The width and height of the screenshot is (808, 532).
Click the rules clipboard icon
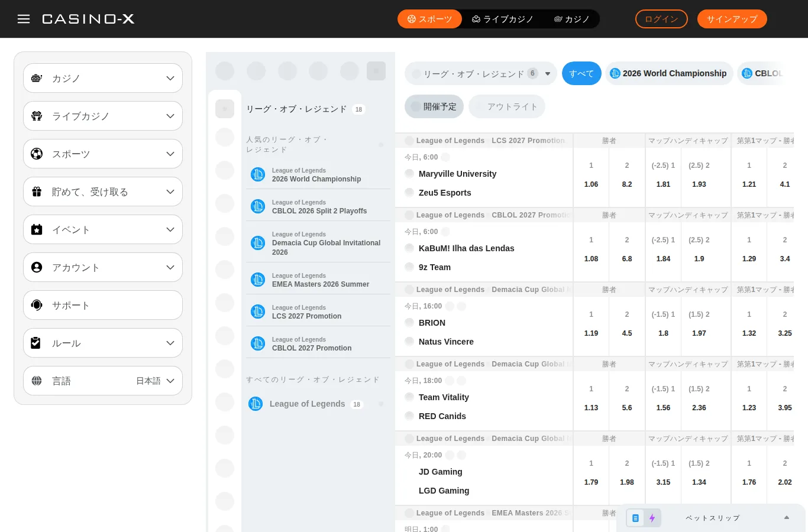click(37, 343)
